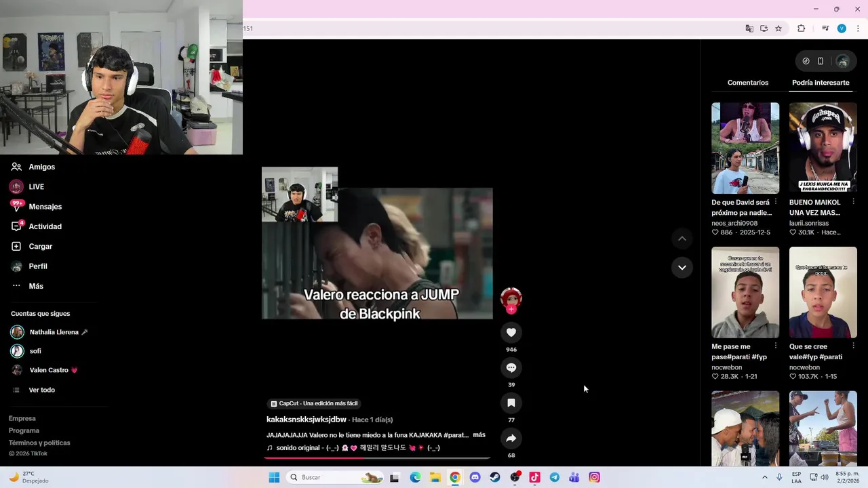868x488 pixels.
Task: Open Términos y políticas footer link
Action: [x=39, y=443]
